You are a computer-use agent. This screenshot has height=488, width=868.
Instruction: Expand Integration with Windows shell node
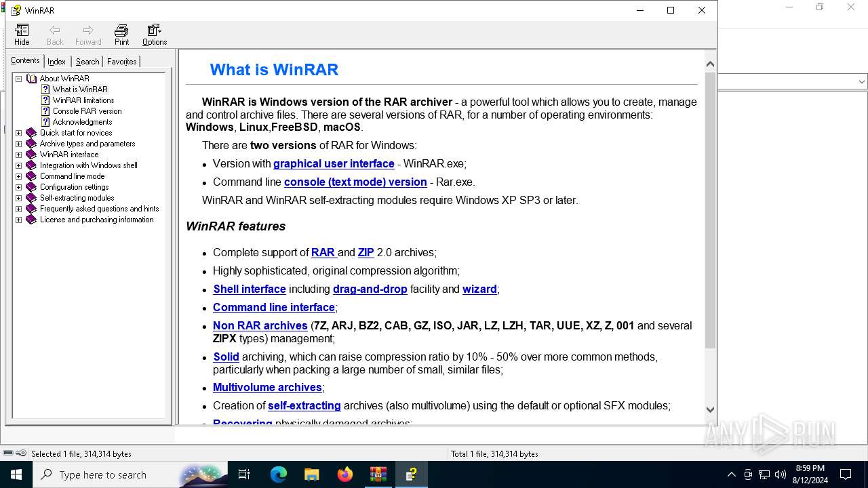[x=19, y=165]
